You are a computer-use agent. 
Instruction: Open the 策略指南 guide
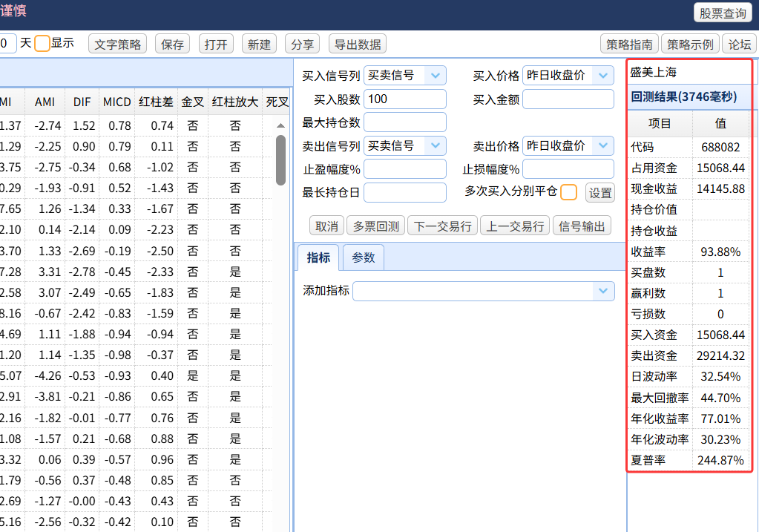[629, 44]
